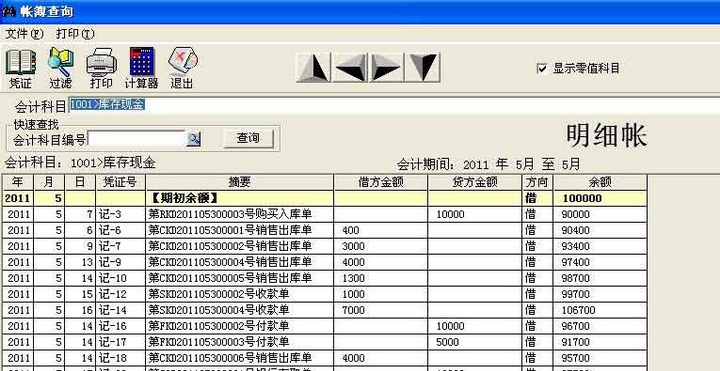Open the 文件(F) menu
Screen dimensions: 720x371
pos(24,34)
